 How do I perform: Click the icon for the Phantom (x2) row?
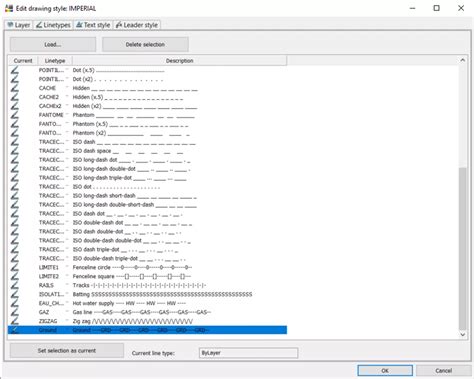[14, 133]
